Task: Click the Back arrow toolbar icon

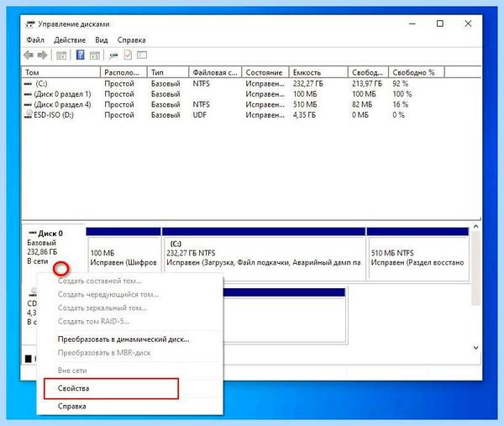Action: point(29,55)
